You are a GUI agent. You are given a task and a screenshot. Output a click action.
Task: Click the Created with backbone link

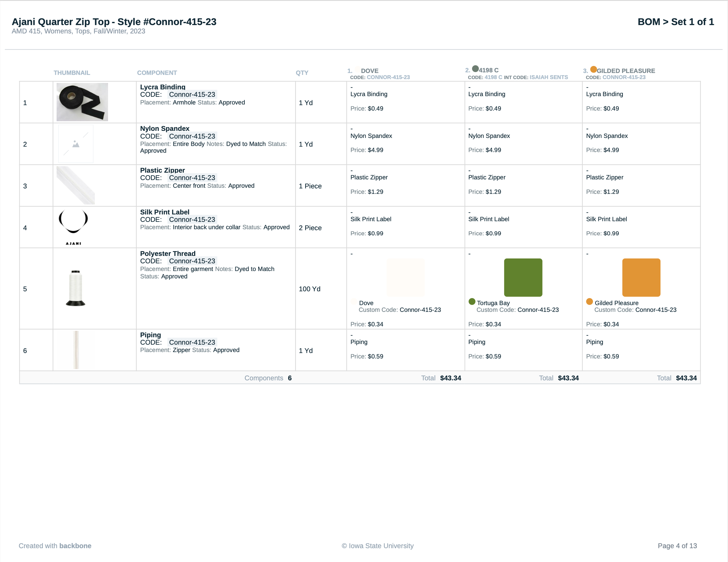pos(55,546)
